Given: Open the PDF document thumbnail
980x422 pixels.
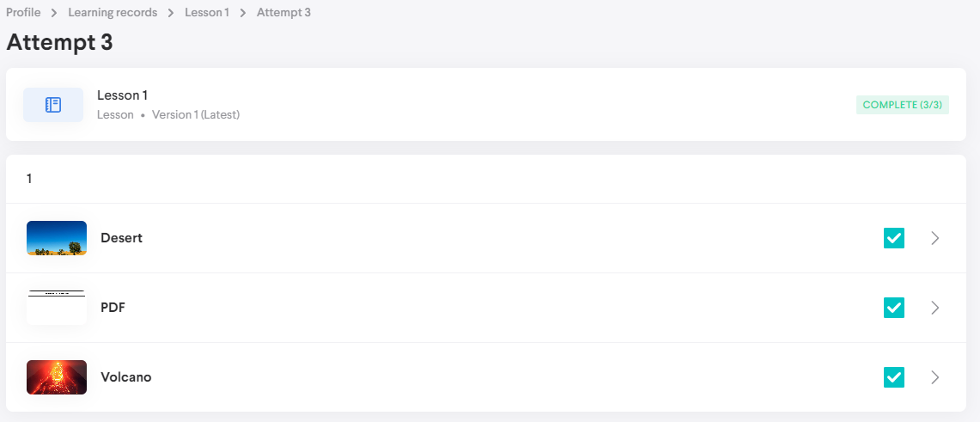Looking at the screenshot, I should tap(57, 308).
